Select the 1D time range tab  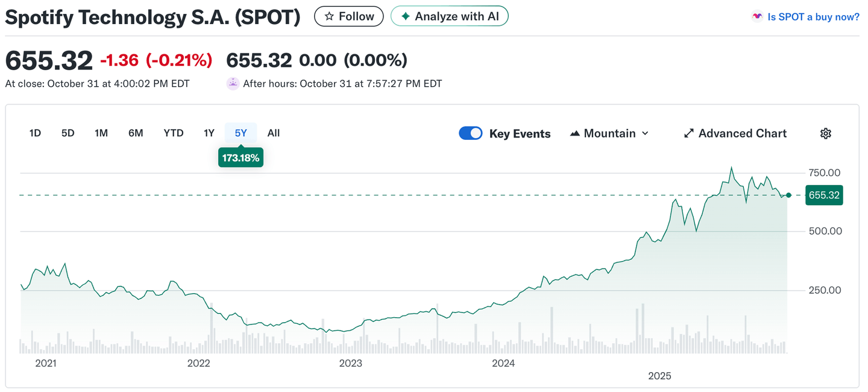pos(35,133)
